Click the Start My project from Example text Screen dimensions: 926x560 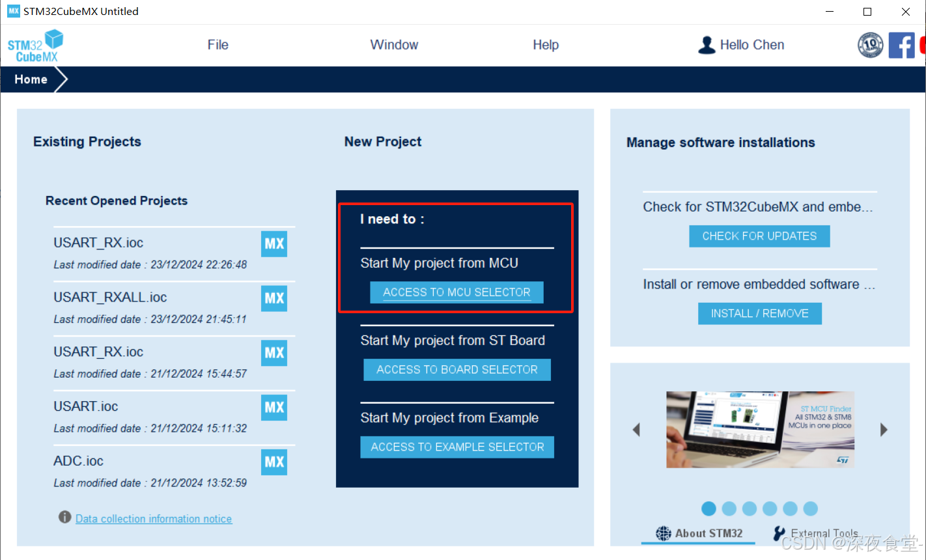449,418
